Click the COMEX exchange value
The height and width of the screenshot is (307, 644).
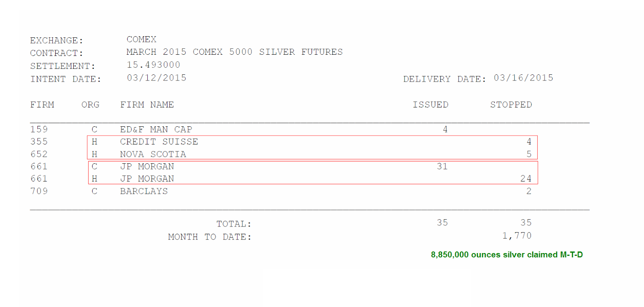(x=141, y=39)
